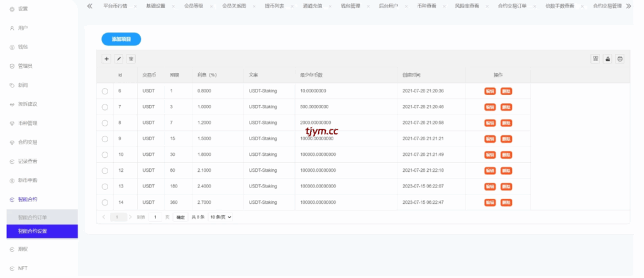Click the export icon above the table
This screenshot has width=644, height=278.
[x=608, y=58]
